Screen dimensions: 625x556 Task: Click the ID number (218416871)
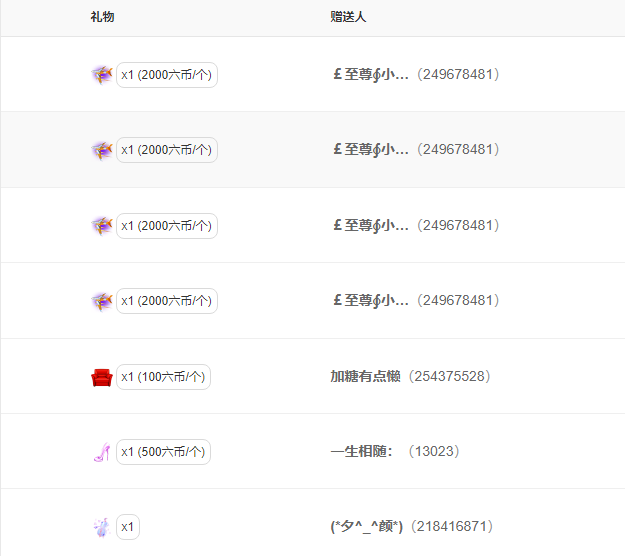coord(452,527)
